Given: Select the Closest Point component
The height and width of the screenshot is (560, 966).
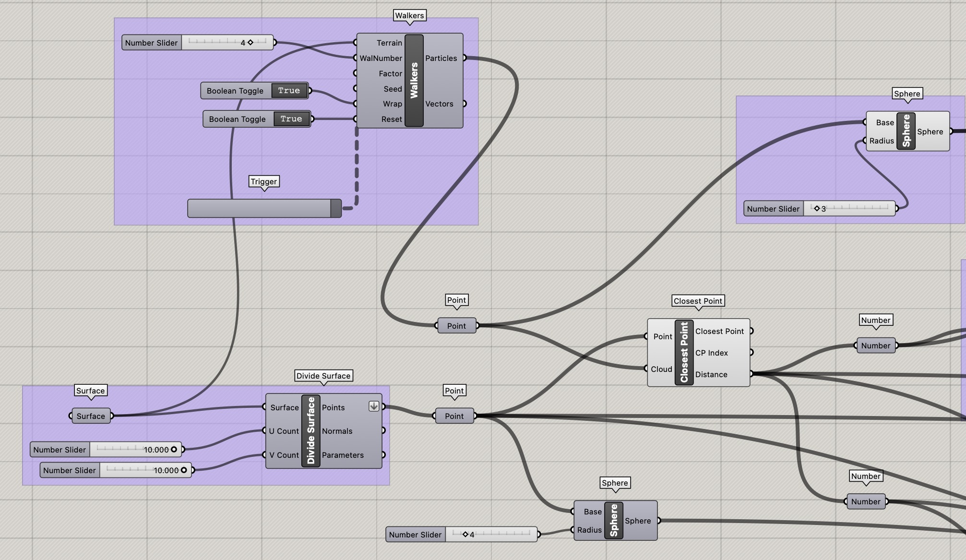Looking at the screenshot, I should pos(683,353).
